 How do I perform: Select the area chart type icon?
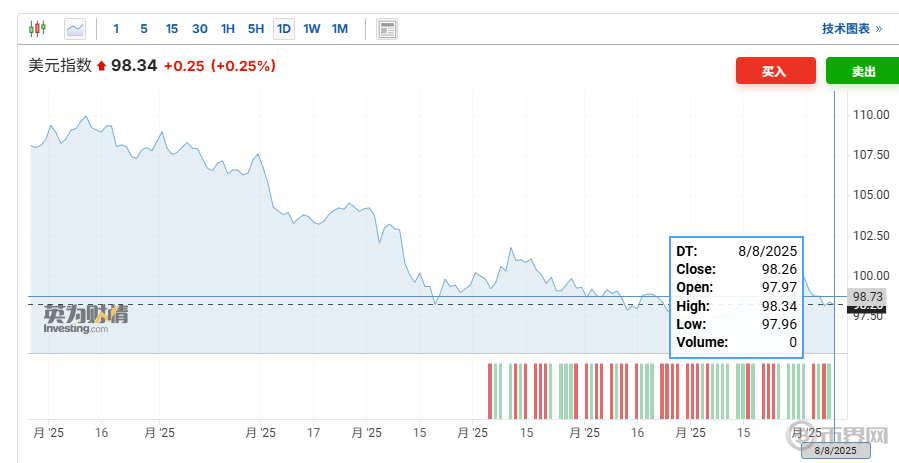click(x=75, y=29)
